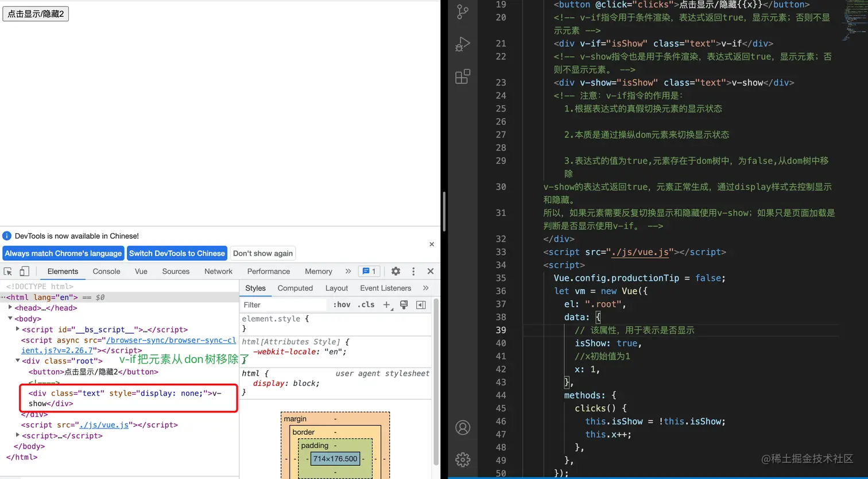Select the Styles sidebar tab

click(x=255, y=288)
